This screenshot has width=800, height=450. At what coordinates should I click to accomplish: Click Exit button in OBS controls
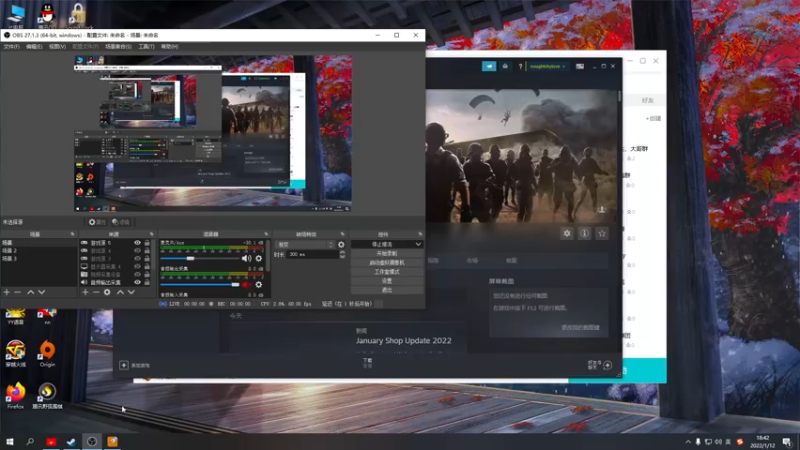tap(387, 290)
